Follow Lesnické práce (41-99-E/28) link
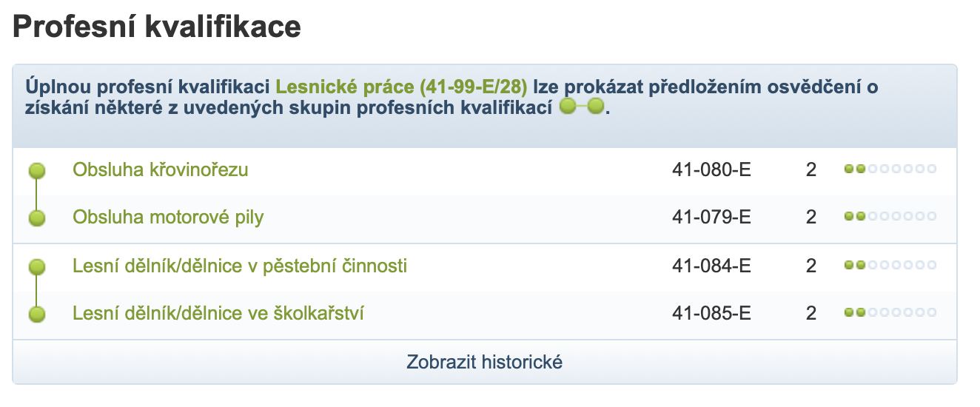The height and width of the screenshot is (407, 980). coord(401,87)
